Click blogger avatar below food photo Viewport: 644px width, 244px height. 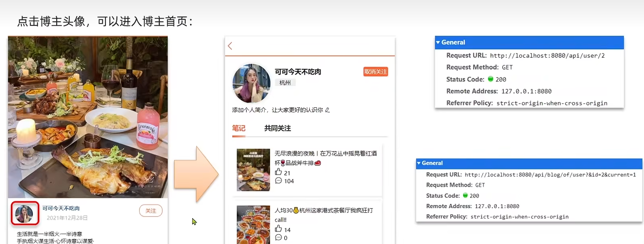click(x=24, y=214)
